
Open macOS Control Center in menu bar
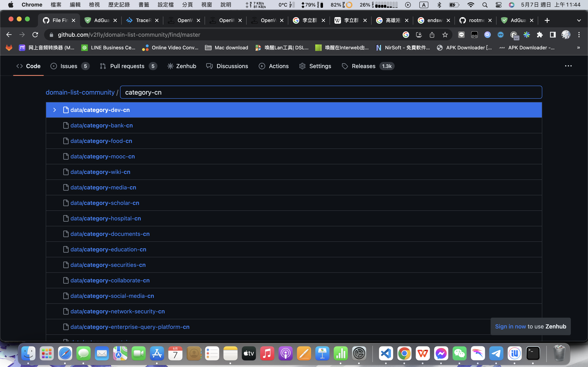click(498, 5)
